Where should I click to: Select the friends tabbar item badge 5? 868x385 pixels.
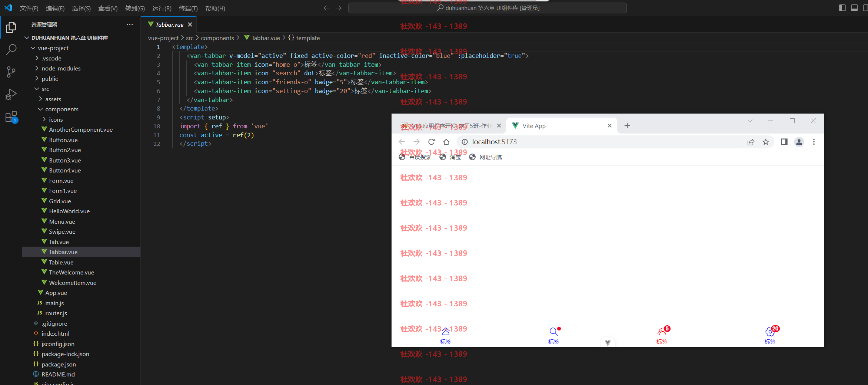tap(662, 336)
